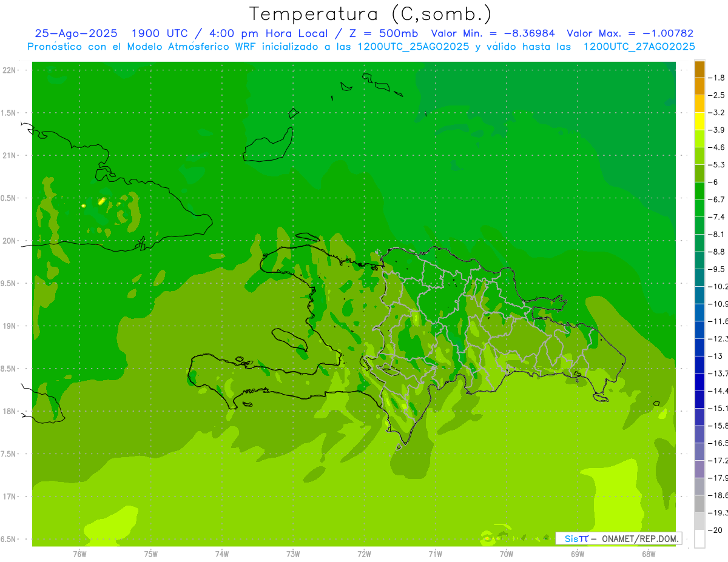Screen dimensions: 728x562
Task: Click the '-20' legend value
Action: pyautogui.click(x=716, y=530)
